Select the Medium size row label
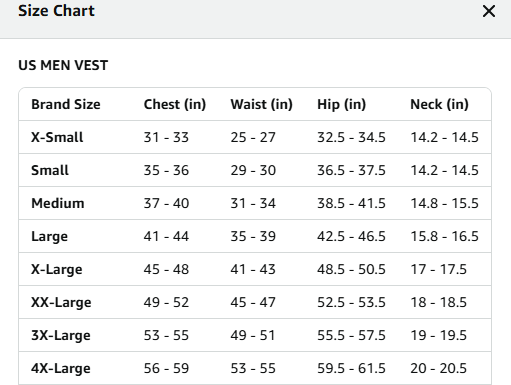Image resolution: width=511 pixels, height=385 pixels. (x=58, y=203)
